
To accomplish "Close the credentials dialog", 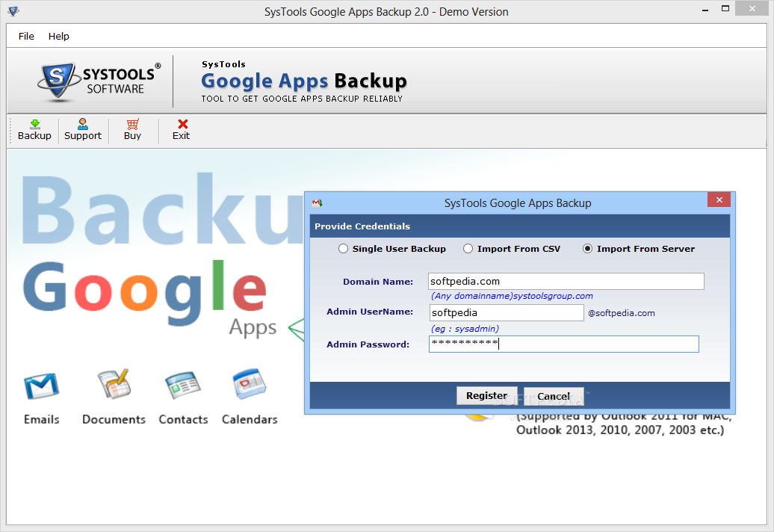I will pyautogui.click(x=719, y=199).
